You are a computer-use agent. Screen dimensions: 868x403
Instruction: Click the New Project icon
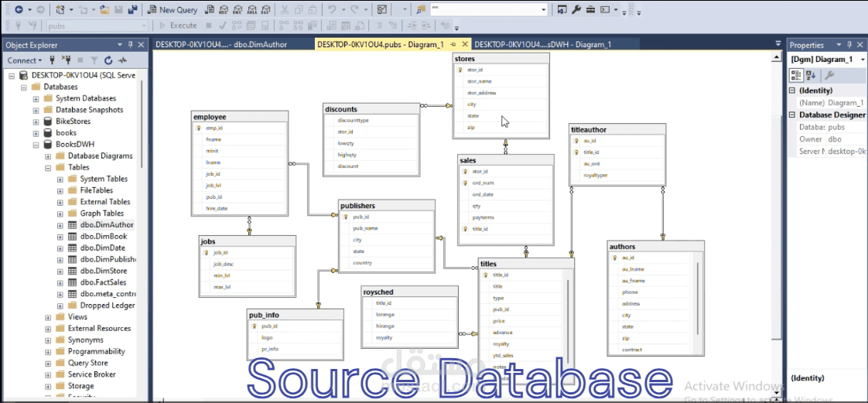[60, 10]
